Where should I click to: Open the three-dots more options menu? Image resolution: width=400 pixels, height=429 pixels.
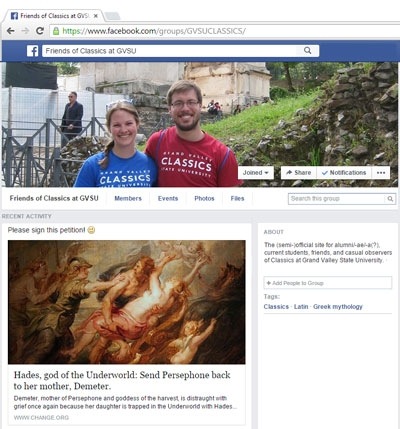(381, 173)
